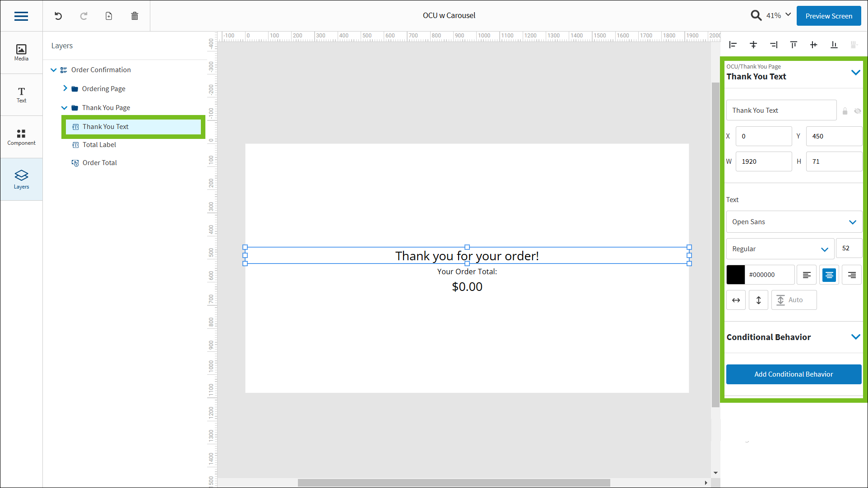Click Add Conditional Behavior button
The width and height of the screenshot is (868, 488).
pos(794,374)
